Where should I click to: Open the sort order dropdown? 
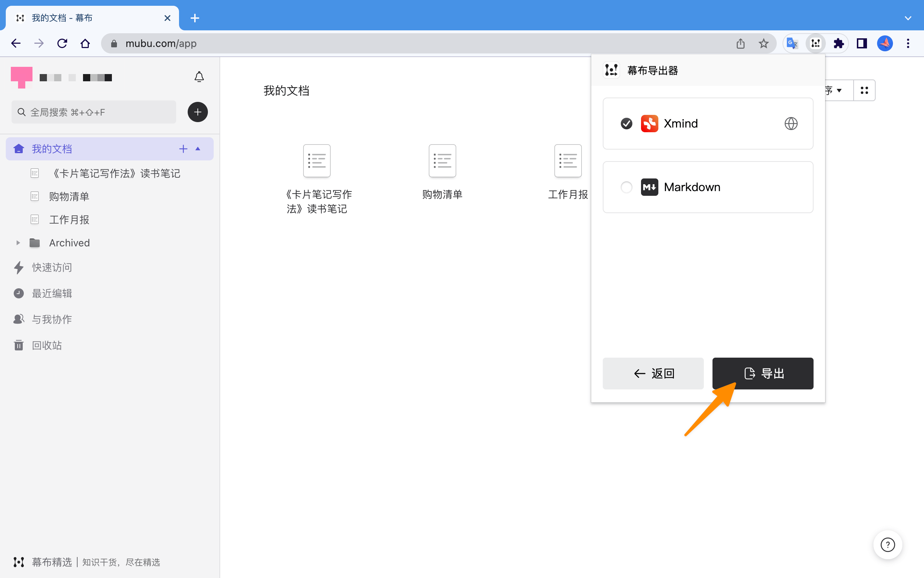click(839, 91)
